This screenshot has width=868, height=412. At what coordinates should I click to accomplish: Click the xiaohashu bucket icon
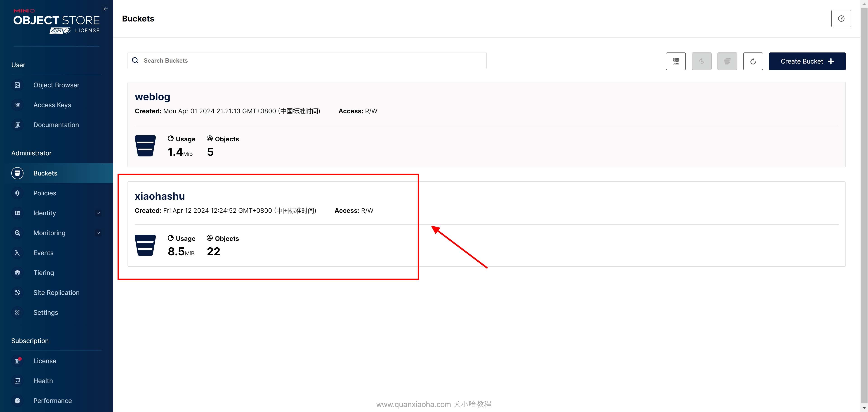click(x=145, y=245)
